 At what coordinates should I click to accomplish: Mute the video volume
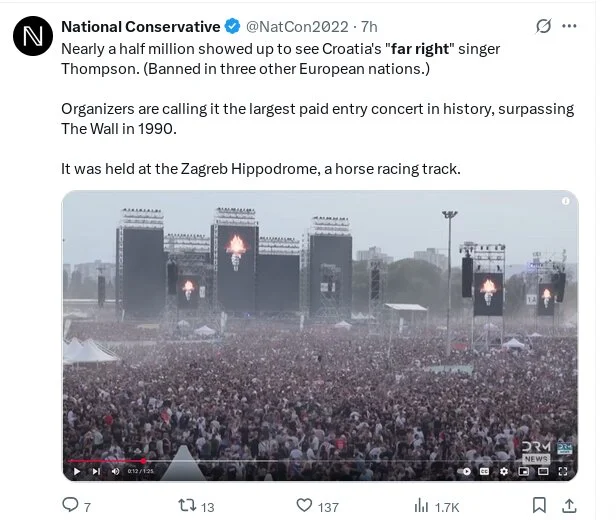pyautogui.click(x=115, y=471)
